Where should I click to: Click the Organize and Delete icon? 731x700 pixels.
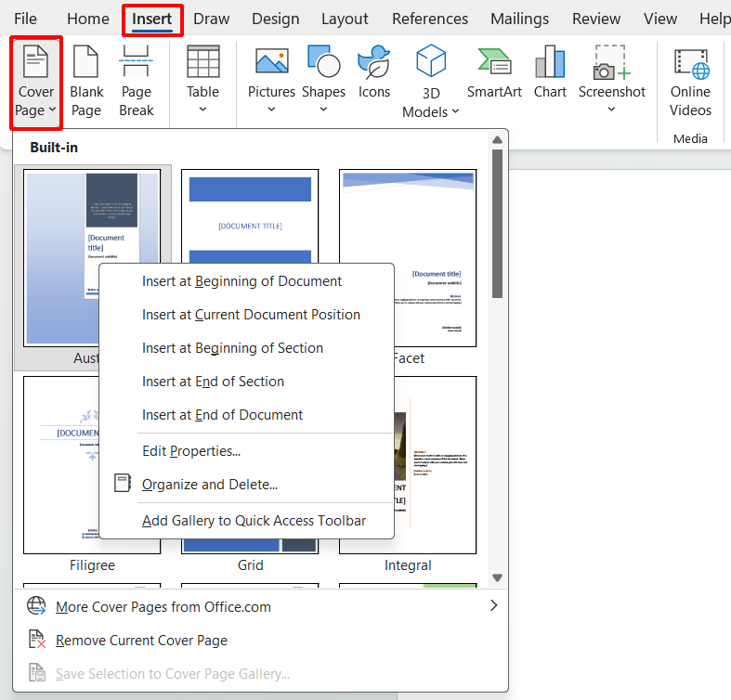point(123,484)
